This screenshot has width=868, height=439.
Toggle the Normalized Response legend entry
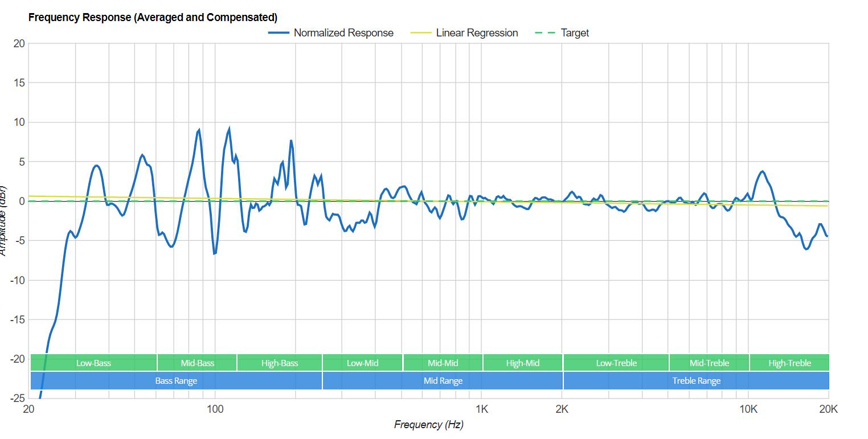(x=331, y=33)
